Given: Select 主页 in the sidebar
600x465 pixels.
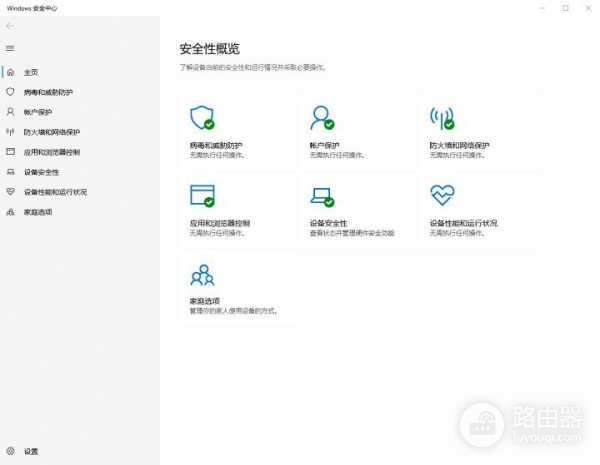Looking at the screenshot, I should click(x=31, y=72).
